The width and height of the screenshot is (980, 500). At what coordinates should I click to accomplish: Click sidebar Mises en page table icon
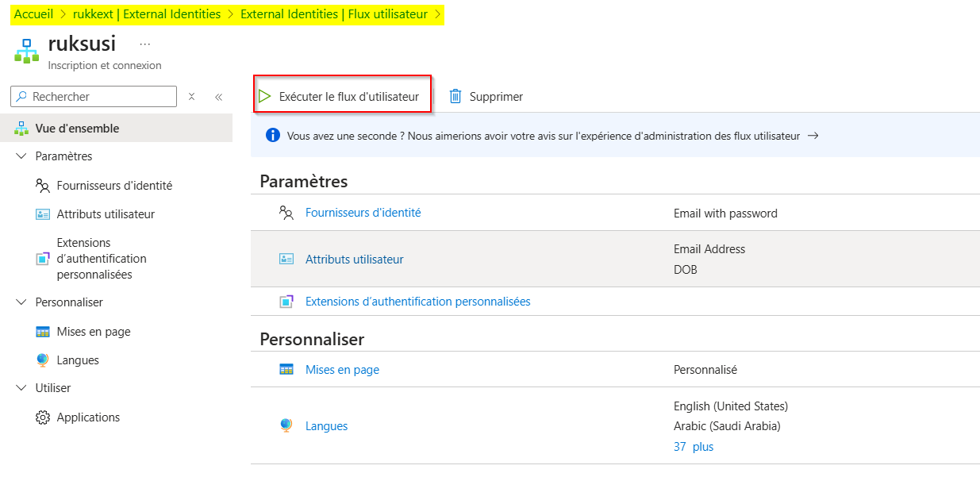(43, 332)
